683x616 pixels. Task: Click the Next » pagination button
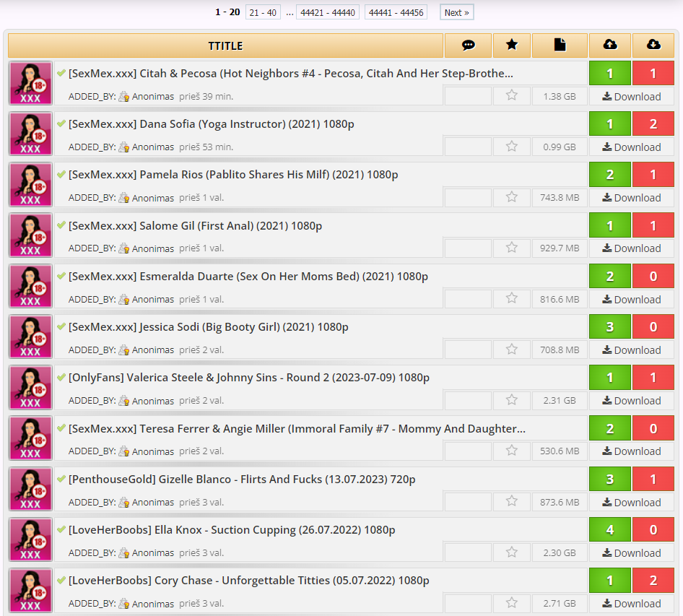click(456, 12)
